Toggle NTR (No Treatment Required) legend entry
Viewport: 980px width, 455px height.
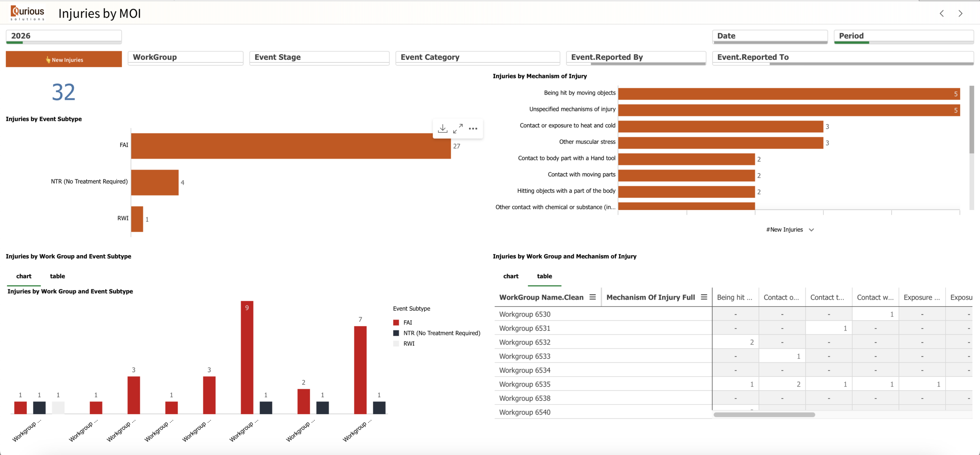pos(437,333)
